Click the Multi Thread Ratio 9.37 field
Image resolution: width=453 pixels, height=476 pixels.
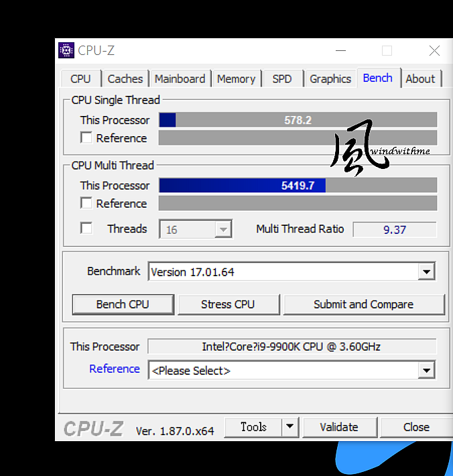395,229
